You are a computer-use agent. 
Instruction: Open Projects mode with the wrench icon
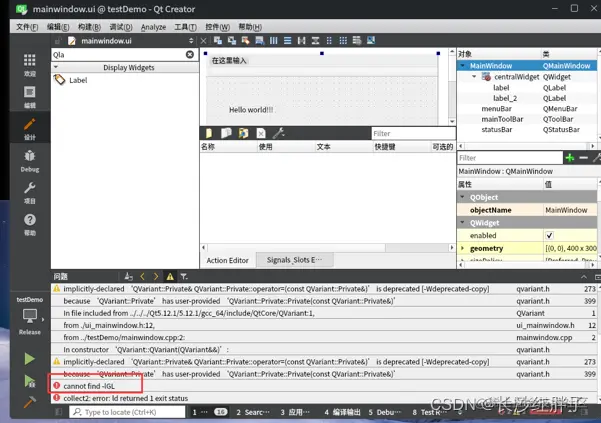(x=30, y=192)
